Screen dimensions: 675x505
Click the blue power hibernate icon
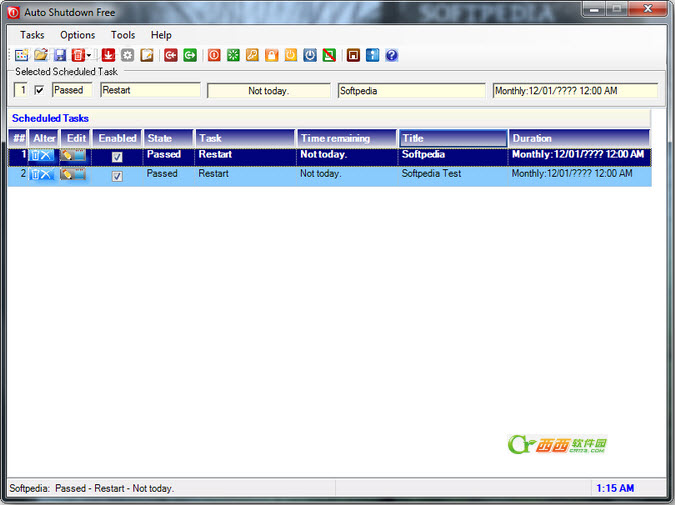(x=310, y=55)
